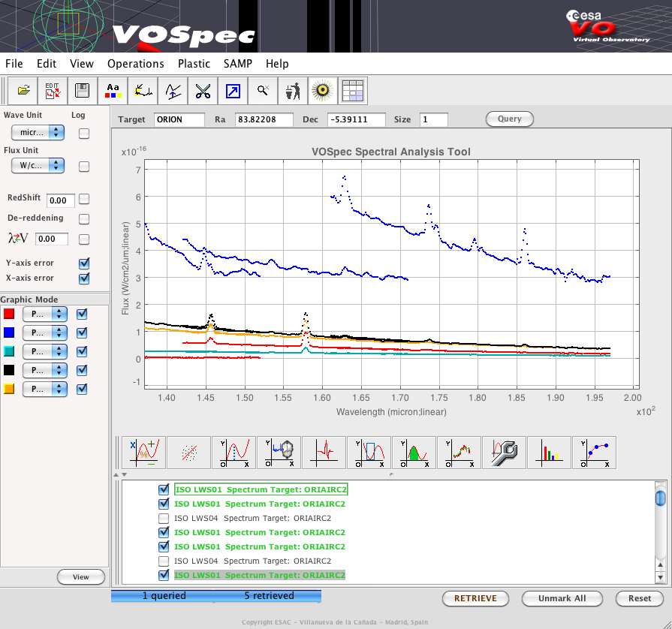This screenshot has width=672, height=629.
Task: Uncheck the red graphic mode checkbox
Action: click(x=81, y=314)
